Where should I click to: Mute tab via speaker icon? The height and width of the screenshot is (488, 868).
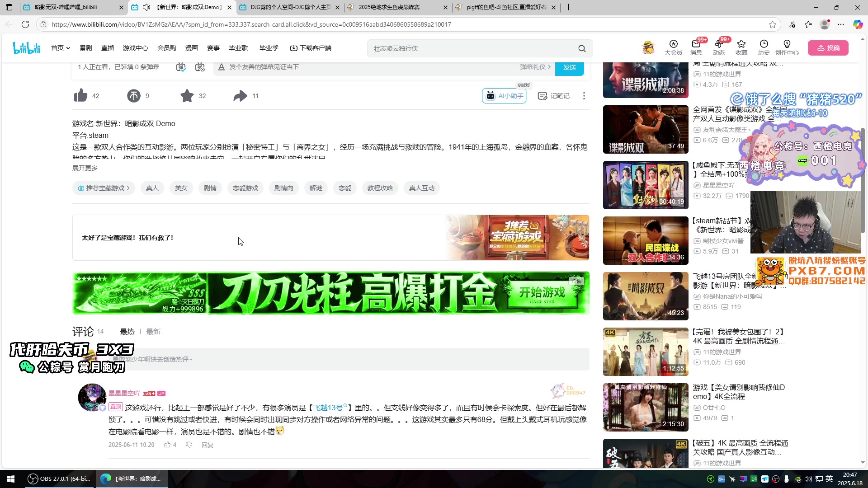coord(146,7)
